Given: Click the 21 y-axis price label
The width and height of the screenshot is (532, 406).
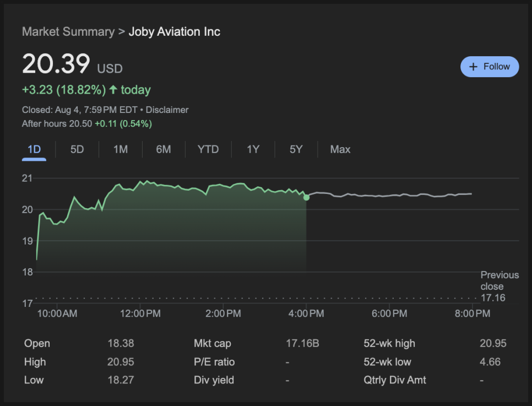Looking at the screenshot, I should (27, 178).
